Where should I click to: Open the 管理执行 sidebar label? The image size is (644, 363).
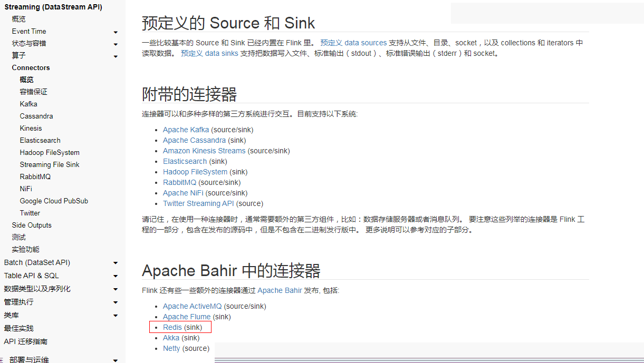(x=18, y=302)
